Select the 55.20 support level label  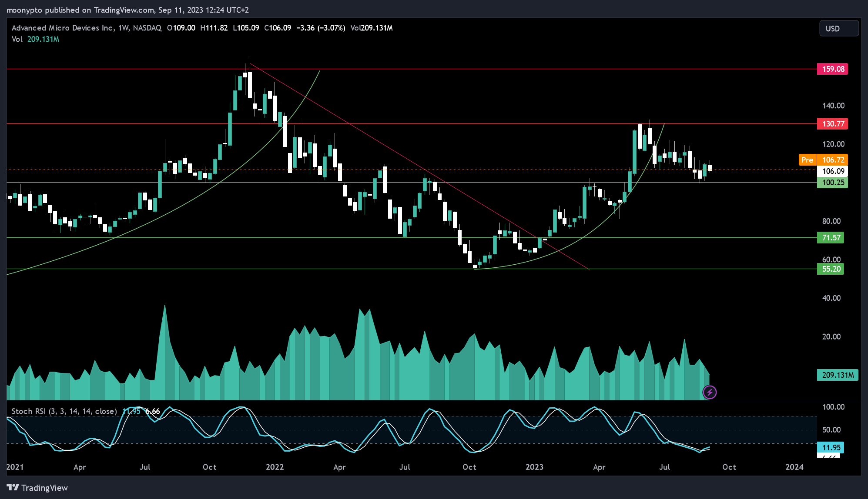click(831, 269)
